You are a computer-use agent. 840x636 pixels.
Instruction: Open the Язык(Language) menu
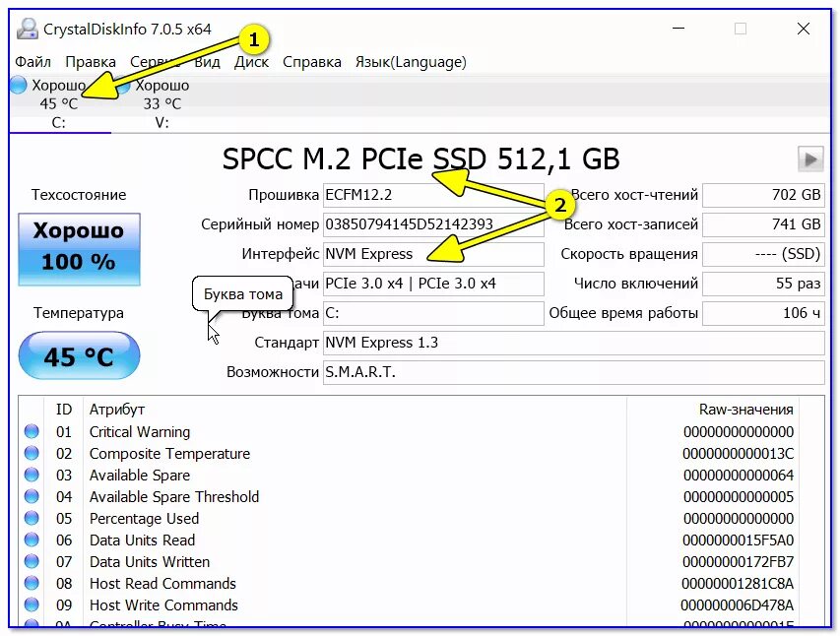click(x=411, y=62)
